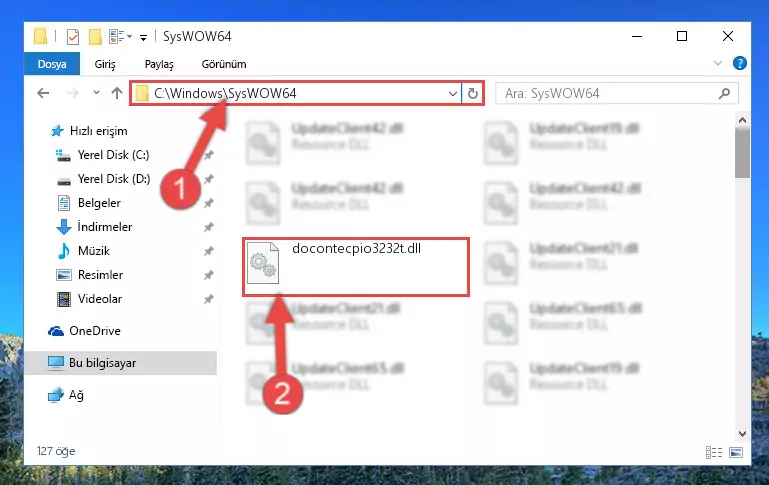Switch to Large icons view in status bar
Viewport: 769px width, 485px height.
[x=736, y=452]
